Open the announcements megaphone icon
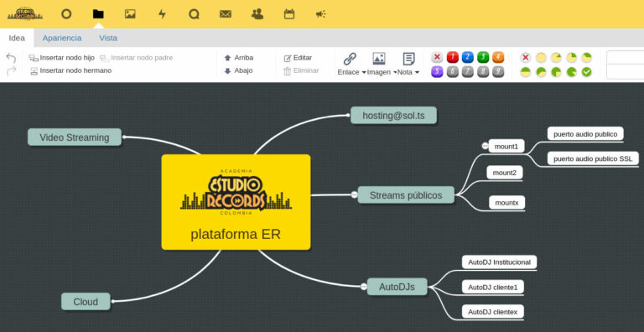The height and width of the screenshot is (332, 644). click(321, 14)
